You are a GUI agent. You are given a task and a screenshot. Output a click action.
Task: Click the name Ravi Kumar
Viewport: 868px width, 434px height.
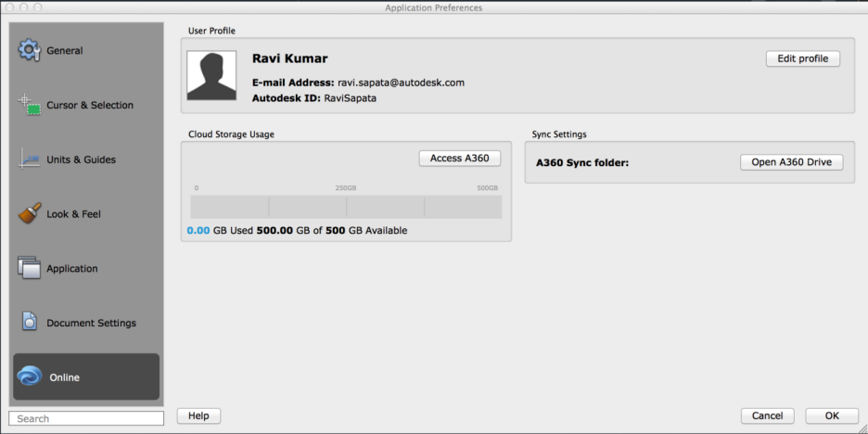point(290,58)
